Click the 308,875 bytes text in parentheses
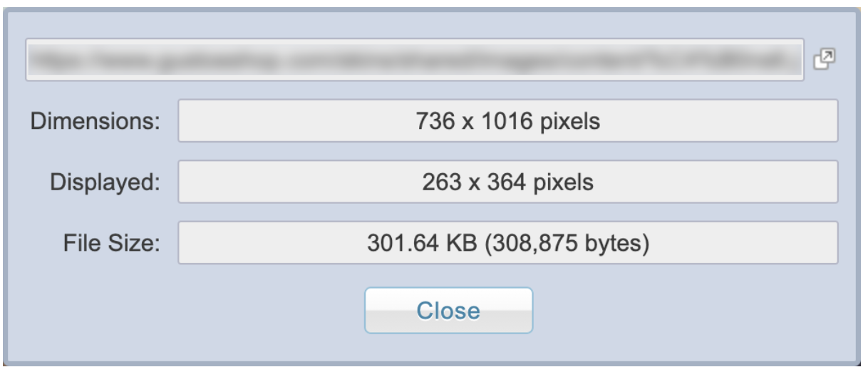The image size is (868, 372). point(562,244)
